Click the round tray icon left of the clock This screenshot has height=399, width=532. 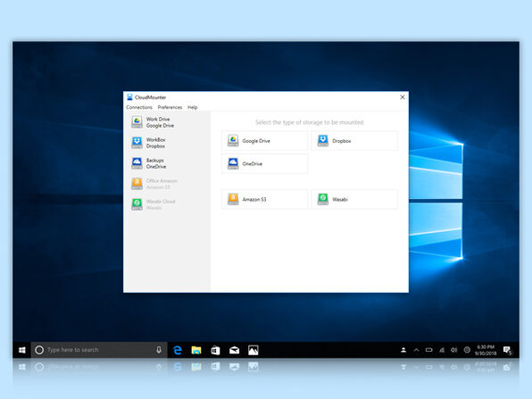[x=467, y=350]
